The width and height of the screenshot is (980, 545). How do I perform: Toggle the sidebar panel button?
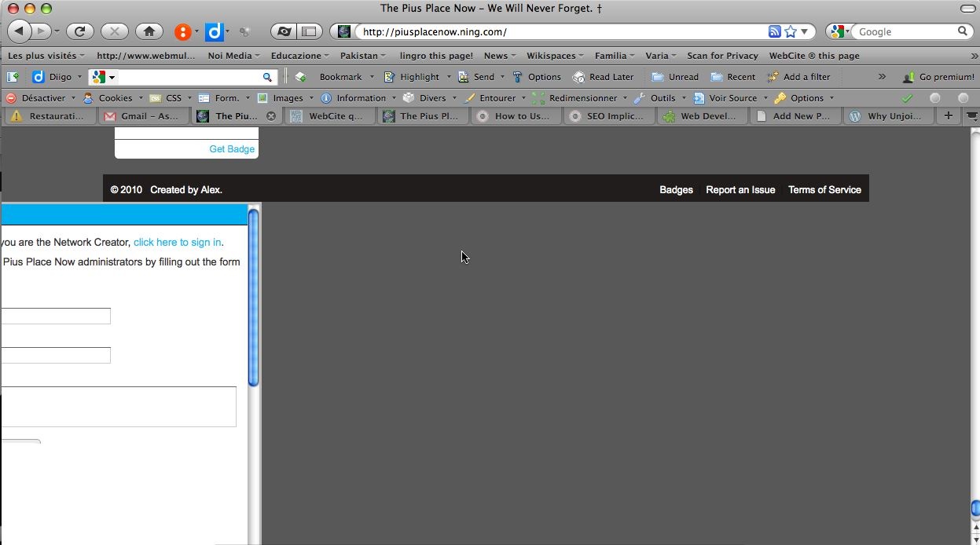click(x=309, y=31)
